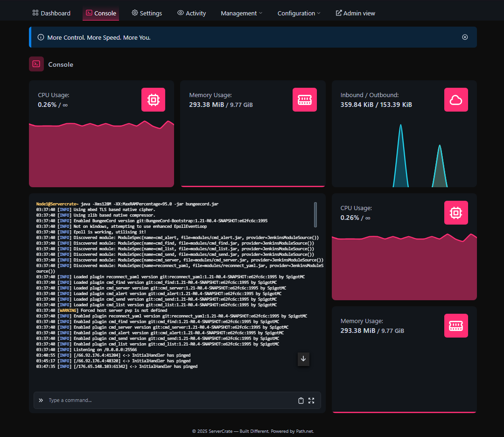Click the "Using zlib based native compressor." log line

pos(96,215)
